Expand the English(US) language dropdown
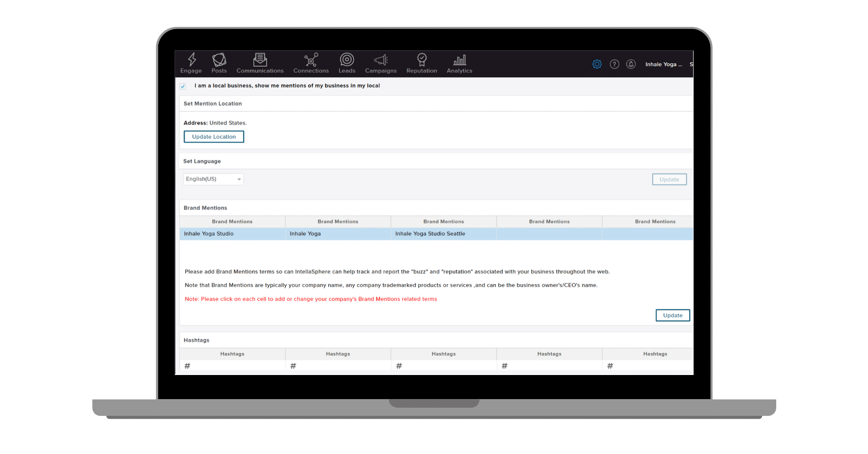This screenshot has height=454, width=868. coord(214,179)
